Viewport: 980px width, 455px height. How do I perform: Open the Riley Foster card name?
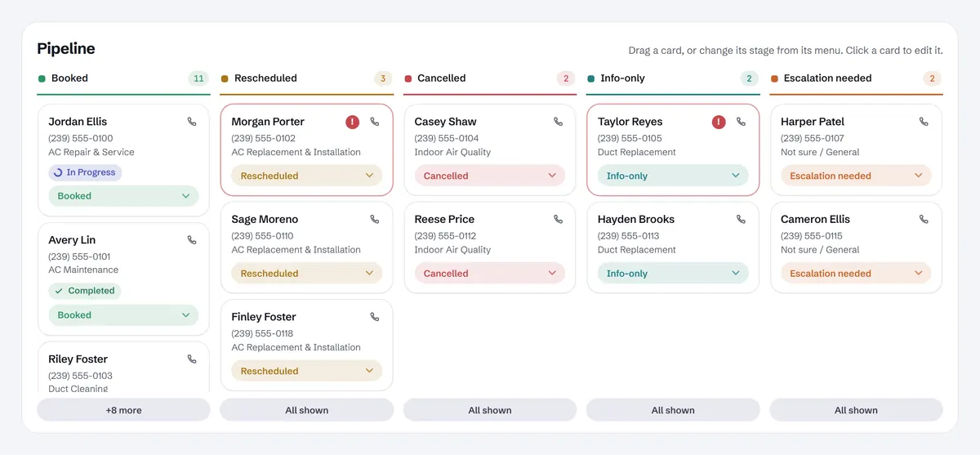pos(78,359)
